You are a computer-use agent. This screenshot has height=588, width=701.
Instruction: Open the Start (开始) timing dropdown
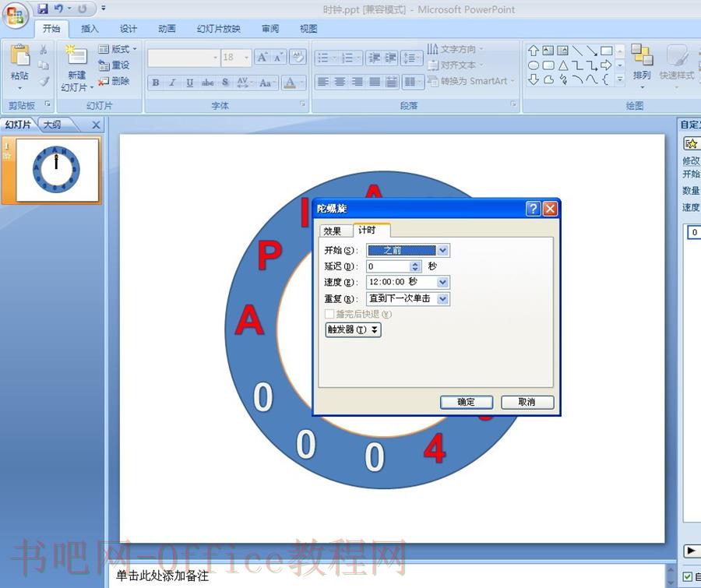(442, 251)
